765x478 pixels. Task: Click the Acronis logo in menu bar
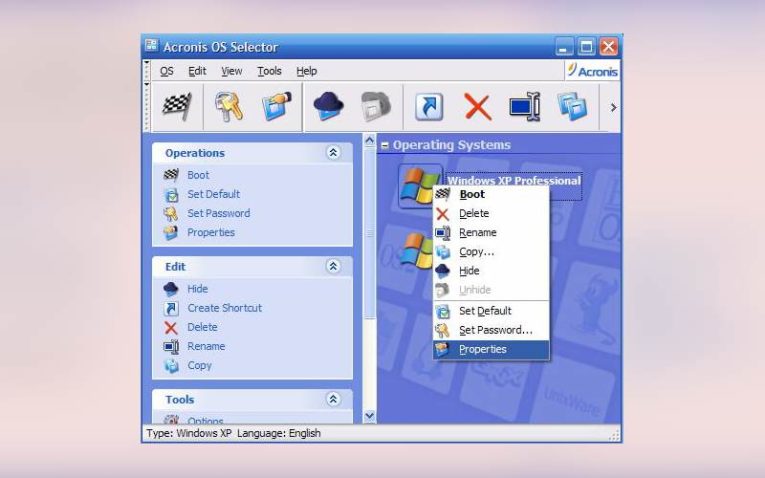pos(592,70)
